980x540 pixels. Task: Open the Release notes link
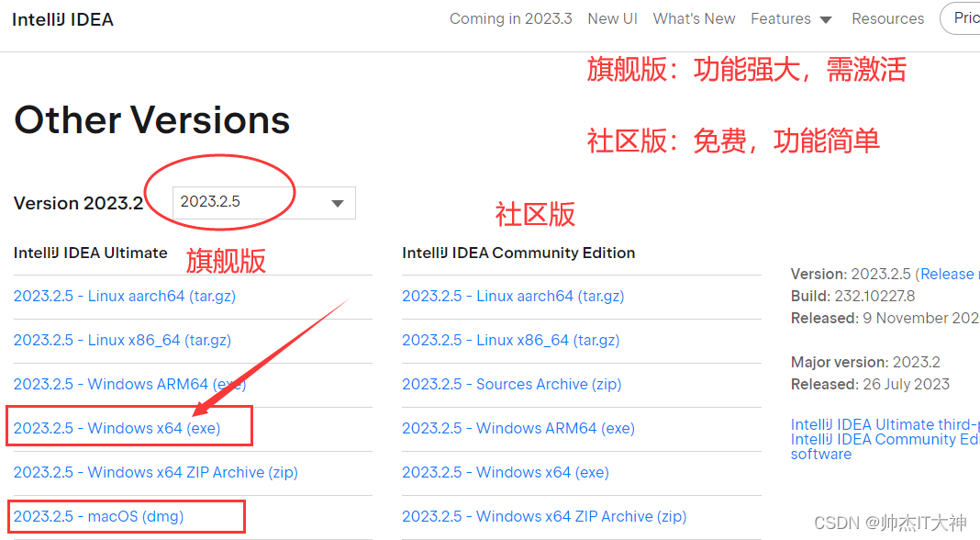[950, 274]
